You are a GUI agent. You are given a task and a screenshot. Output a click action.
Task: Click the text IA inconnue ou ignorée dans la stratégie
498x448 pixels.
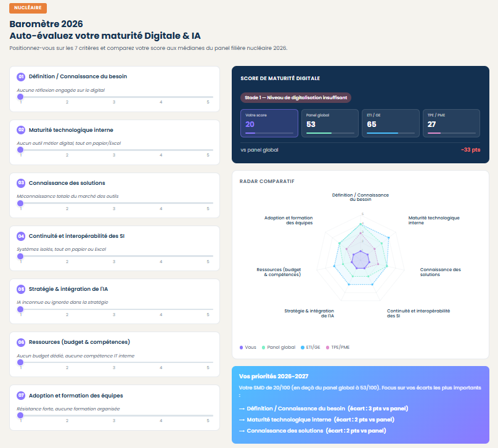coord(62,303)
